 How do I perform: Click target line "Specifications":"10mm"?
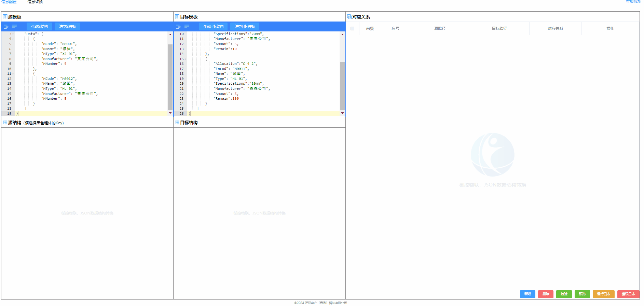click(x=238, y=84)
